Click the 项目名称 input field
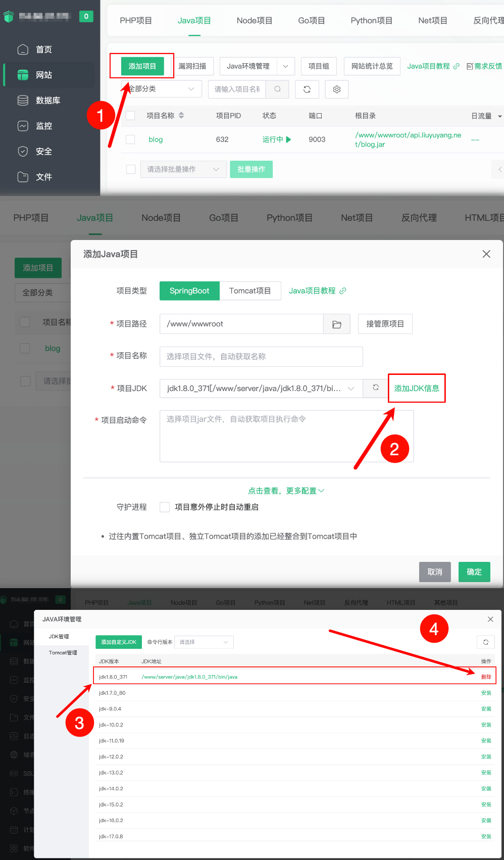The image size is (504, 860). (x=261, y=357)
